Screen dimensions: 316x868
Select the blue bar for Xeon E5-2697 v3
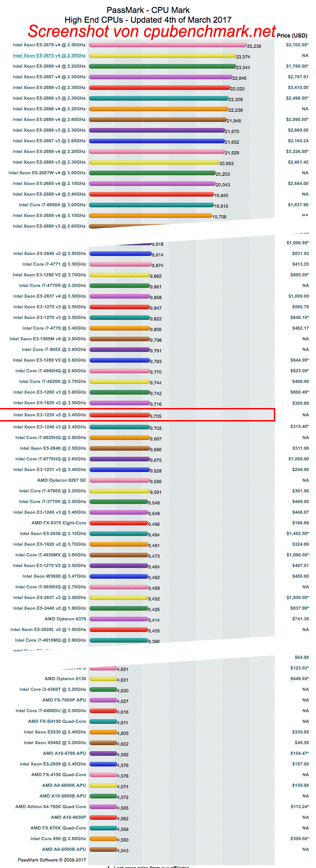click(x=157, y=141)
